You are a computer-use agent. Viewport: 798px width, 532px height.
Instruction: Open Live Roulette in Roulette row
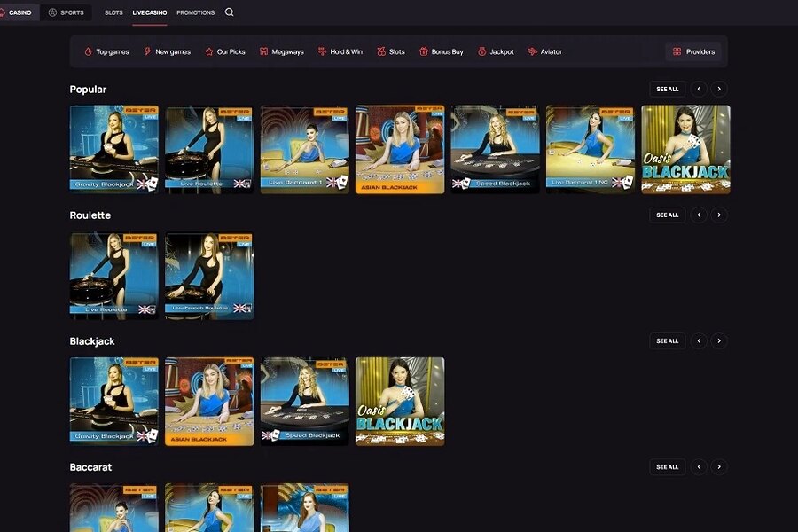click(x=114, y=276)
